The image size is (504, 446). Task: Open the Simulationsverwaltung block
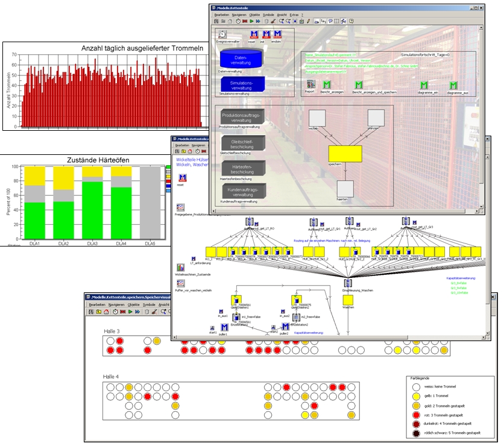click(241, 84)
